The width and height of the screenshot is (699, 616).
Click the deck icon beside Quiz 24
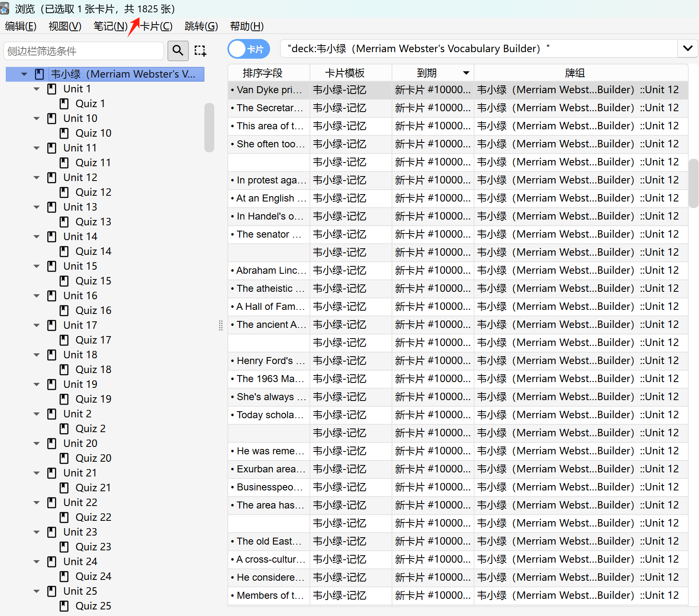coord(64,577)
